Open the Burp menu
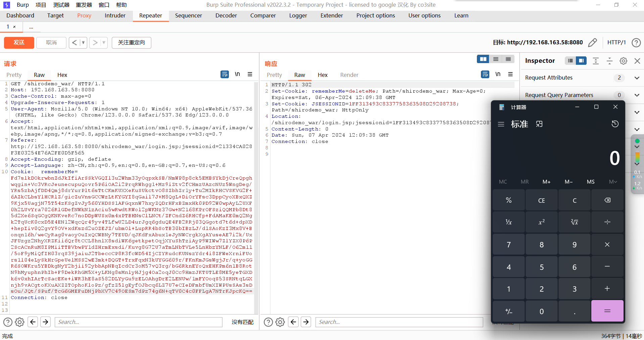The image size is (644, 340). 23,5
